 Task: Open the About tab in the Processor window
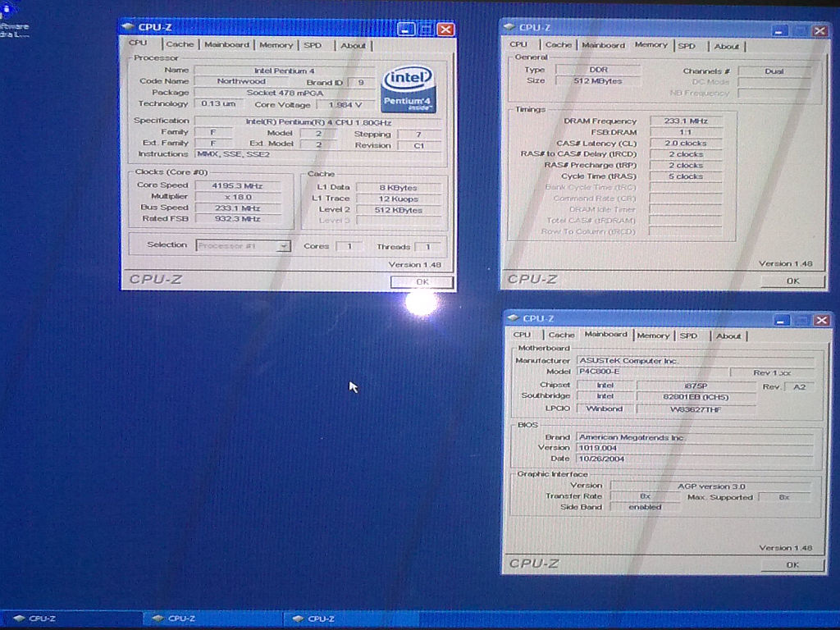pos(353,46)
